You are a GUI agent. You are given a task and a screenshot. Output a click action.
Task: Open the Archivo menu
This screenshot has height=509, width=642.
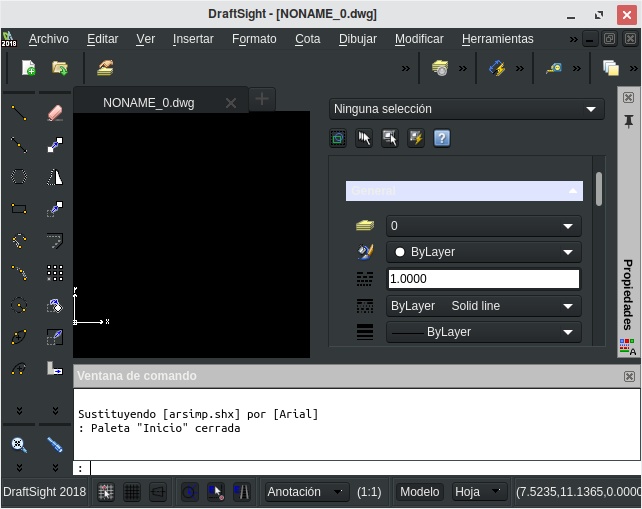coord(49,39)
